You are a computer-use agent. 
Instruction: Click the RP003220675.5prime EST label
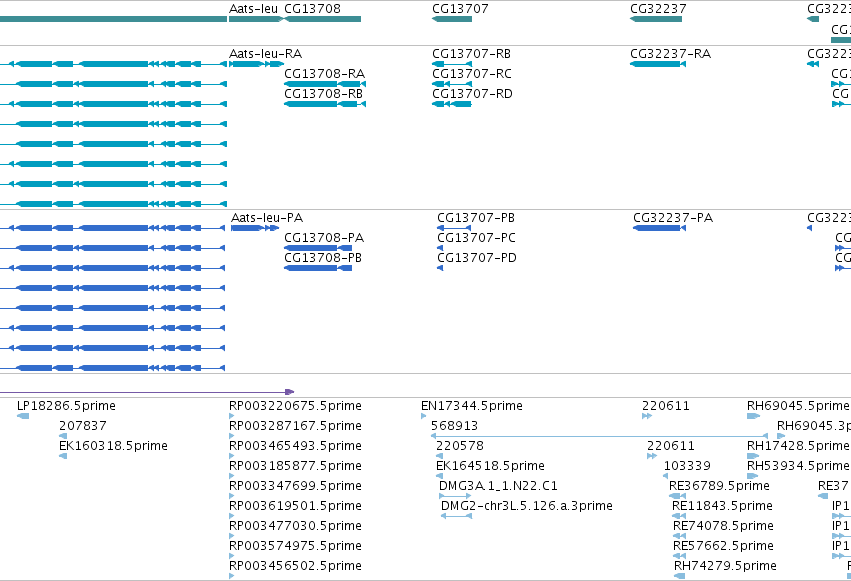295,406
